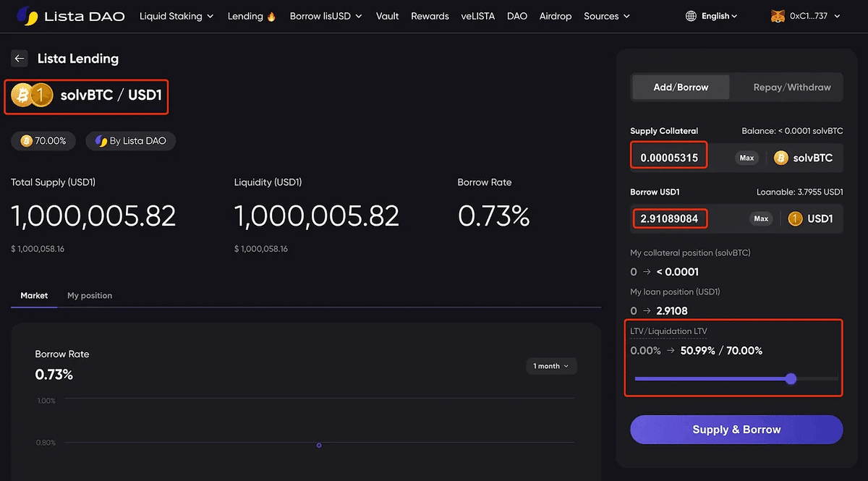
Task: Click the Borrow USD1 amount input
Action: (x=669, y=218)
